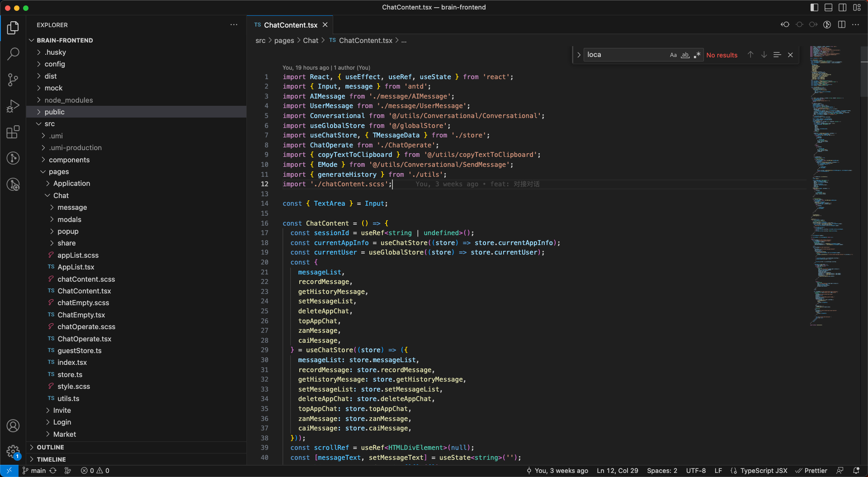Open Manage gear settings menu
Viewport: 868px width, 477px height.
click(13, 451)
